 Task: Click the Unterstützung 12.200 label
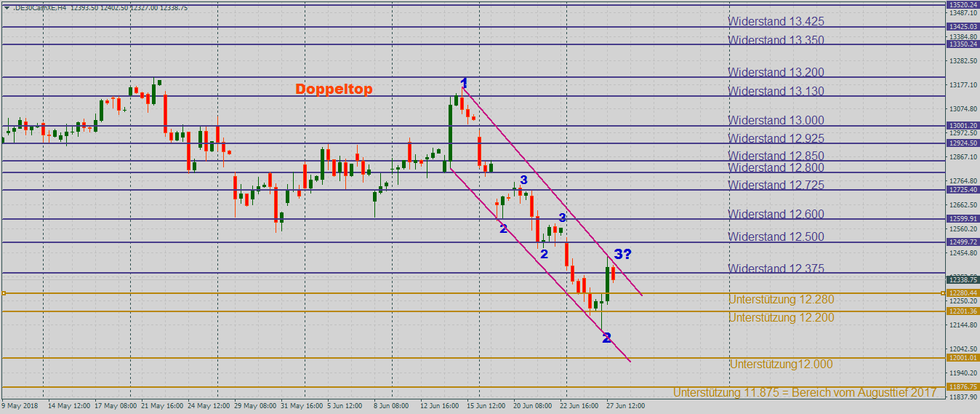[782, 317]
